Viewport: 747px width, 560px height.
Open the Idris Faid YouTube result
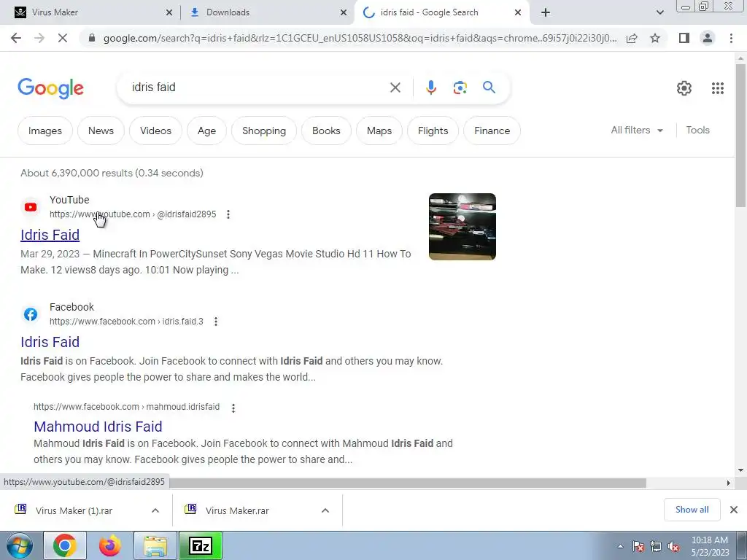click(x=50, y=235)
